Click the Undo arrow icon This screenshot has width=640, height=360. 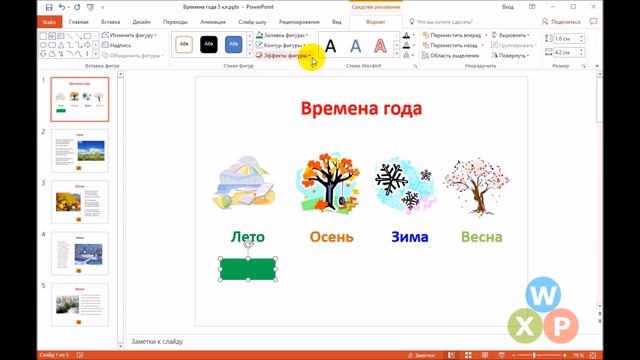[62, 7]
